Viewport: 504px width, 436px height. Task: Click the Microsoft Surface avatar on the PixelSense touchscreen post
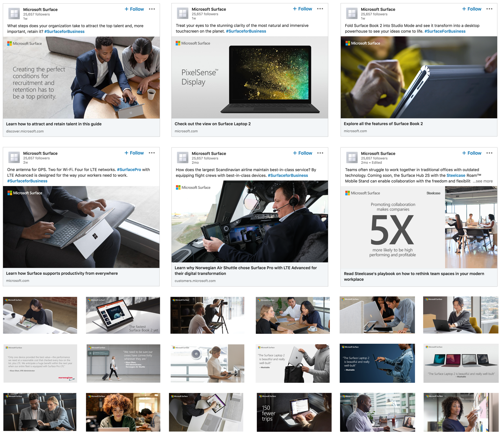(182, 13)
